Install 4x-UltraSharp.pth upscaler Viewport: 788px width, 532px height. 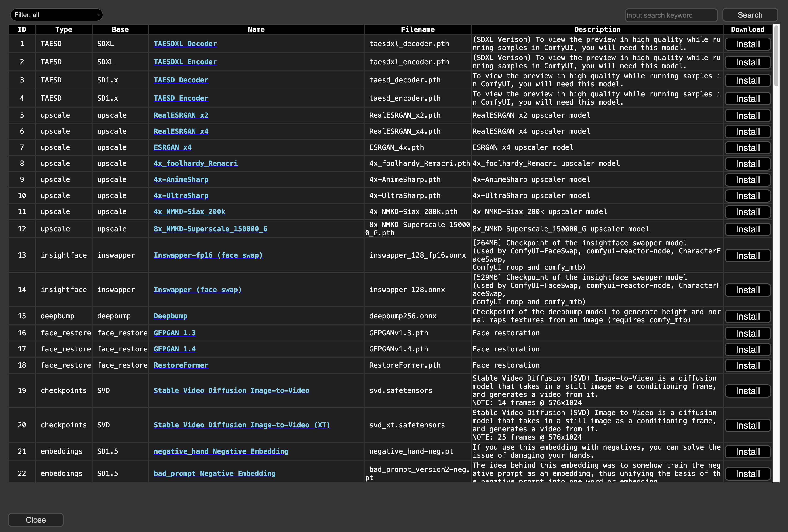[x=748, y=196]
